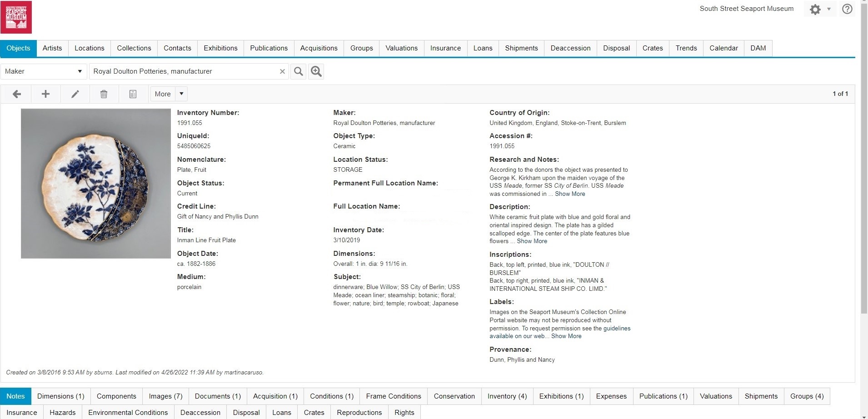Viewport: 868px width, 419px height.
Task: Click the back arrow icon in toolbar
Action: point(17,94)
